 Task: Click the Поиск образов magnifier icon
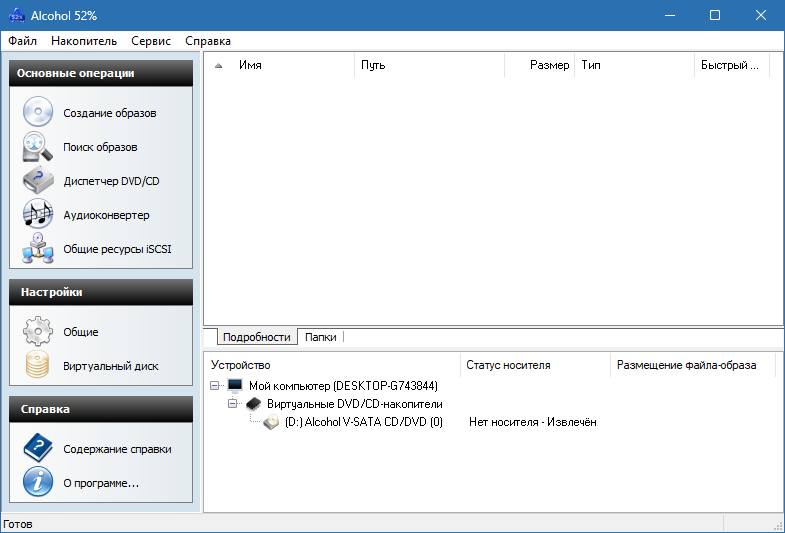[x=38, y=147]
